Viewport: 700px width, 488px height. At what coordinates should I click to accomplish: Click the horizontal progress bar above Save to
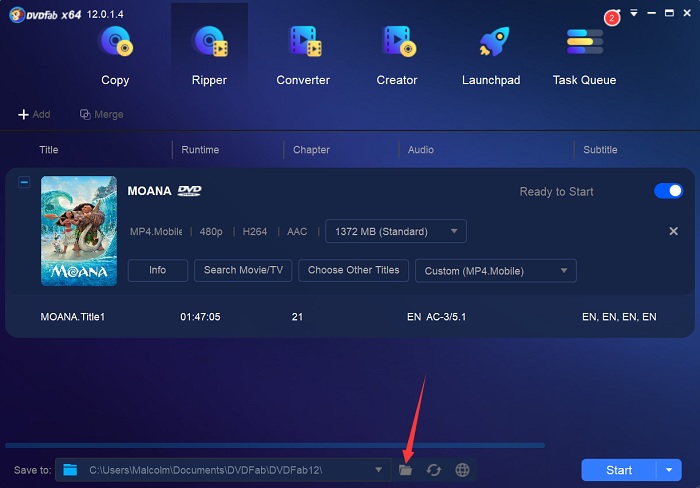[x=275, y=445]
